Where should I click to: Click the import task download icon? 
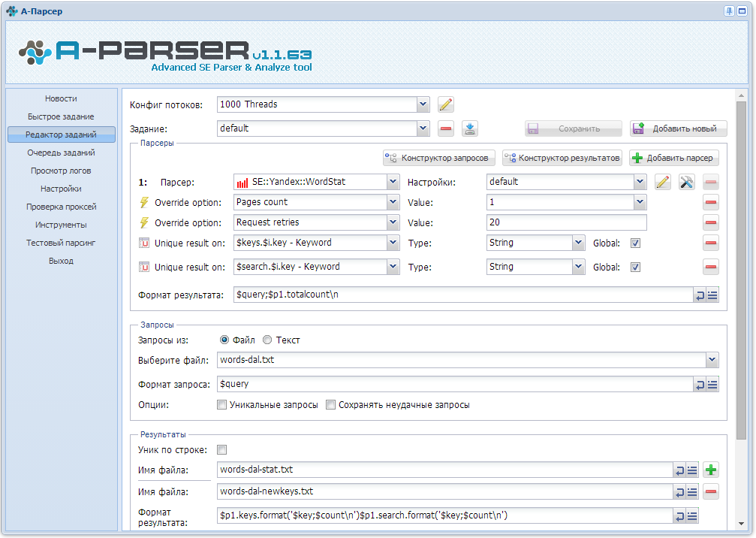pyautogui.click(x=470, y=128)
